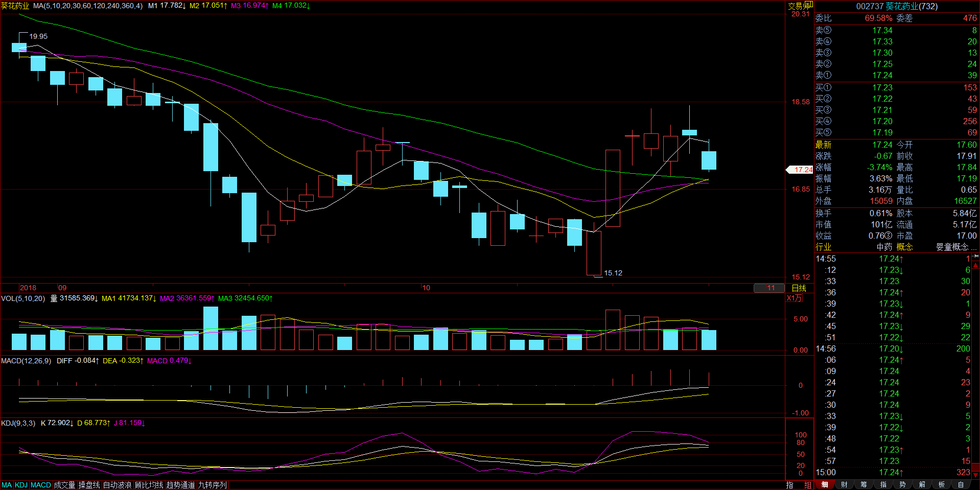Click the 14:56 tick row with 200 volume
Image resolution: width=980 pixels, height=490 pixels.
pyautogui.click(x=893, y=348)
